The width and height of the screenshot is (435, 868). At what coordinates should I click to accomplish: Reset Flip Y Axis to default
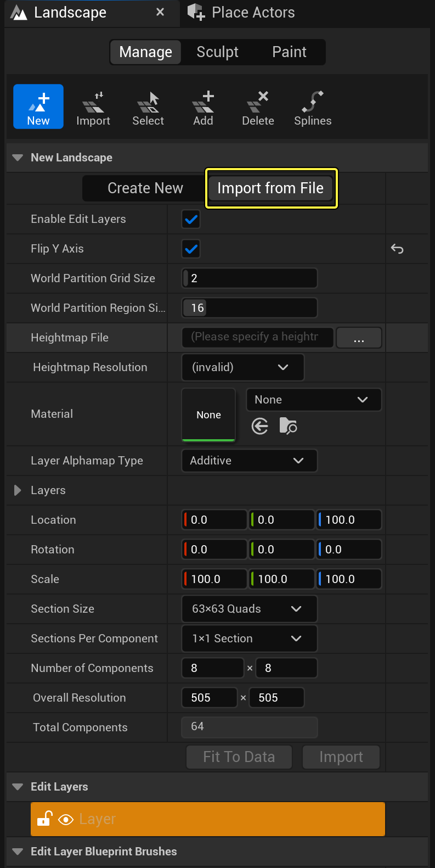(x=397, y=249)
